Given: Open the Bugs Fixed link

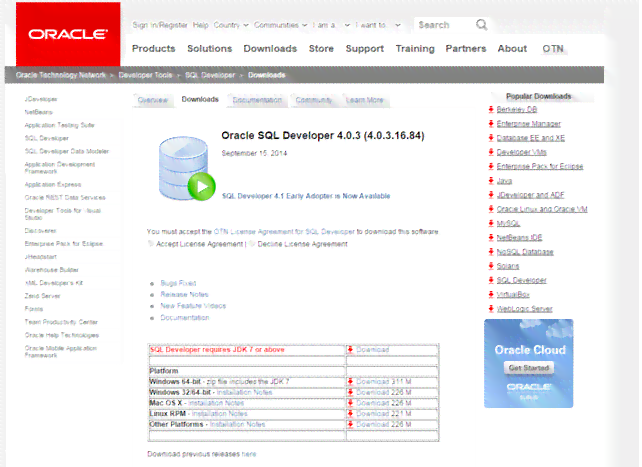Looking at the screenshot, I should pos(178,283).
